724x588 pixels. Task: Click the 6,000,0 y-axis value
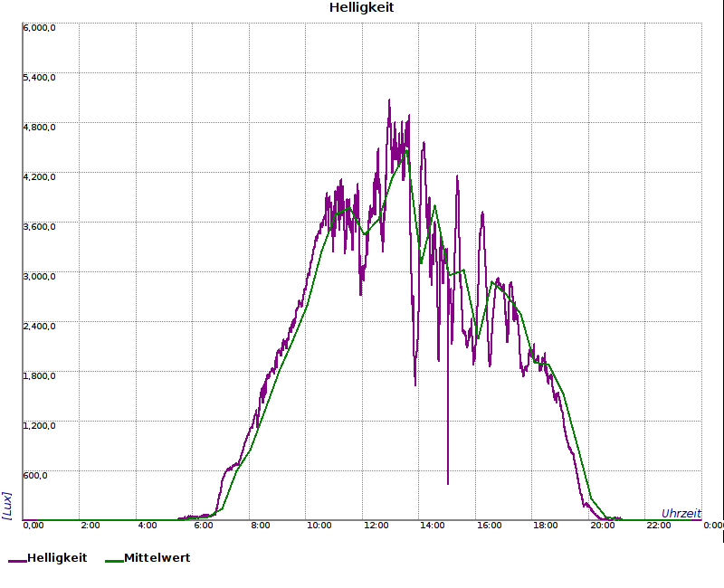[x=39, y=28]
